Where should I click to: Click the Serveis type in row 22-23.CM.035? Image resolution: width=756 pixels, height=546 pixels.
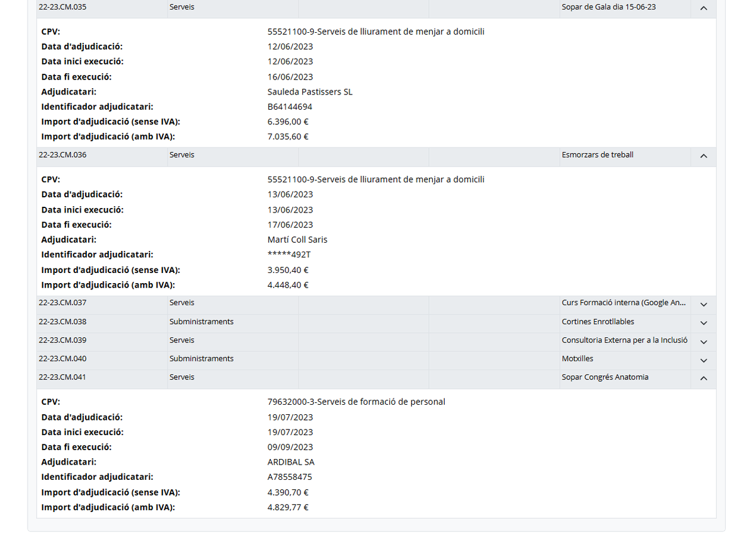coord(181,7)
